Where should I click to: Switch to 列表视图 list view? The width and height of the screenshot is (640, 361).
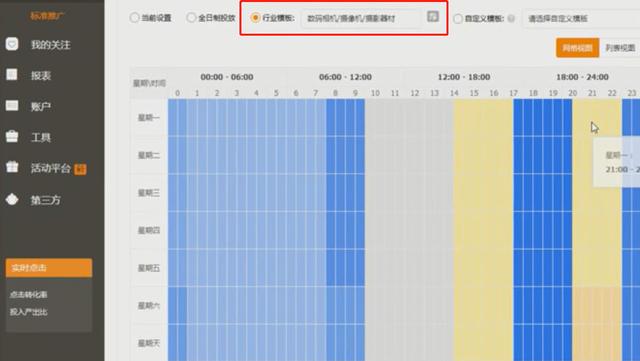(x=620, y=48)
